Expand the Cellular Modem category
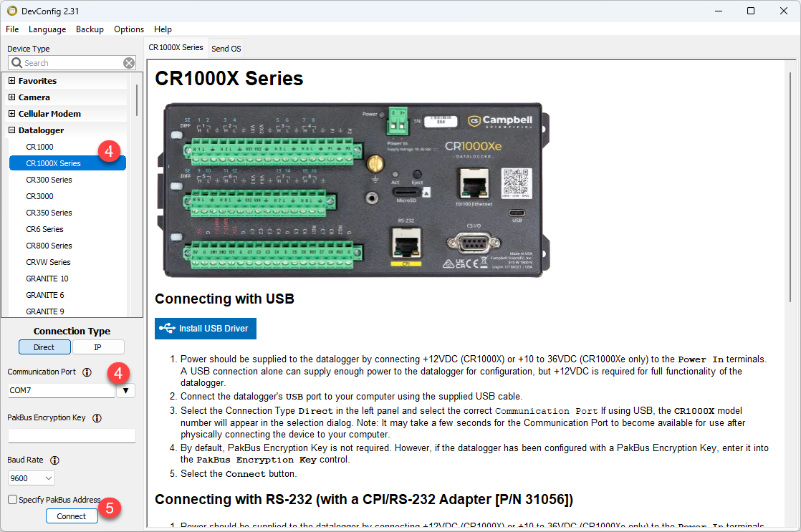Viewport: 801px width, 532px height. [x=12, y=114]
